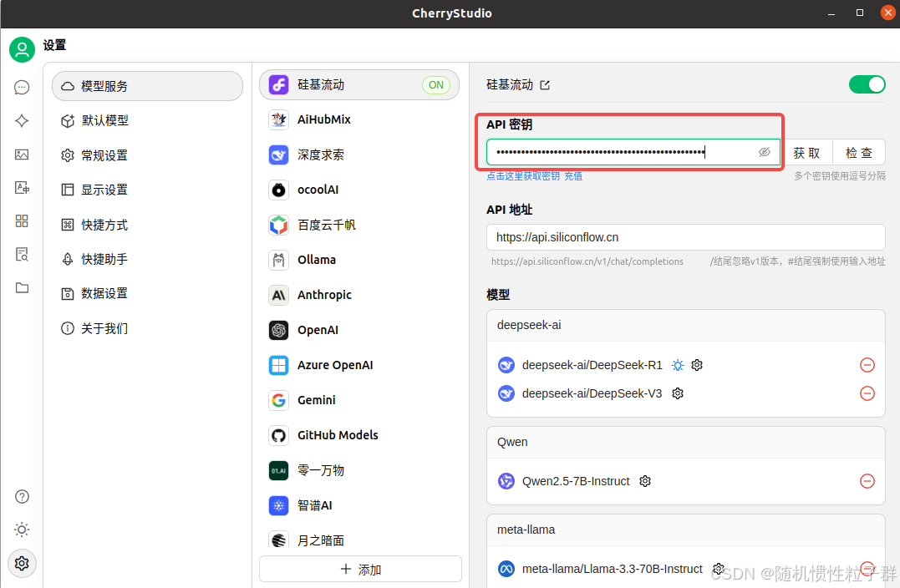The width and height of the screenshot is (900, 588).
Task: Select the Ollama provider
Action: 359,260
